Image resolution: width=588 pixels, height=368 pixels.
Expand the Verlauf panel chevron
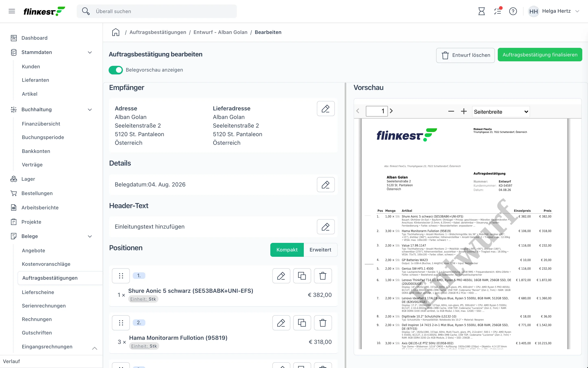click(95, 348)
